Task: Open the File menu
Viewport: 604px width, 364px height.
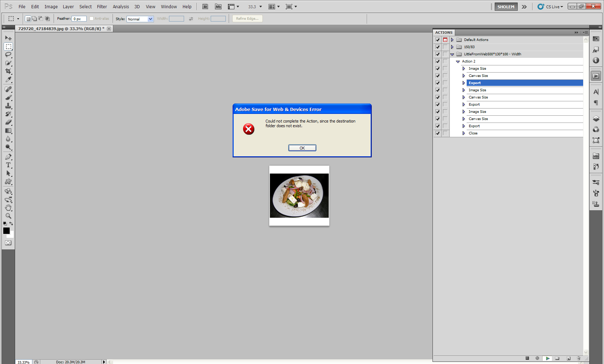Action: 22,7
